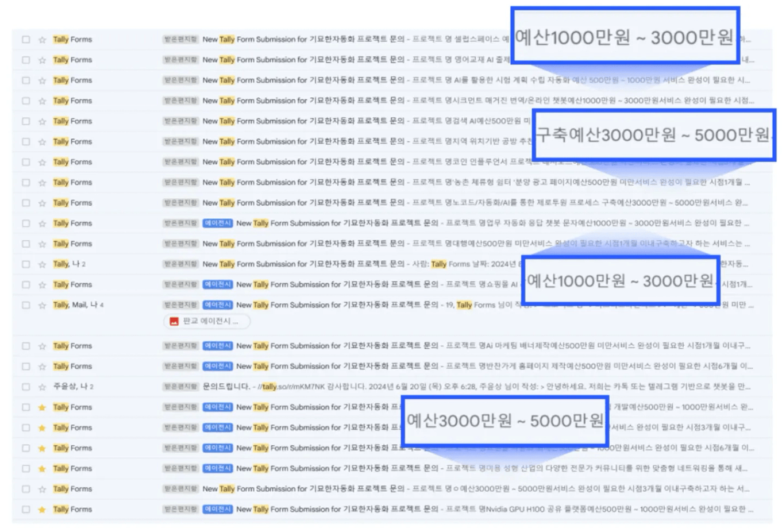782x532 pixels.
Task: Click 에이전시 label on 쇼핑몰 AI email
Action: pyautogui.click(x=217, y=284)
